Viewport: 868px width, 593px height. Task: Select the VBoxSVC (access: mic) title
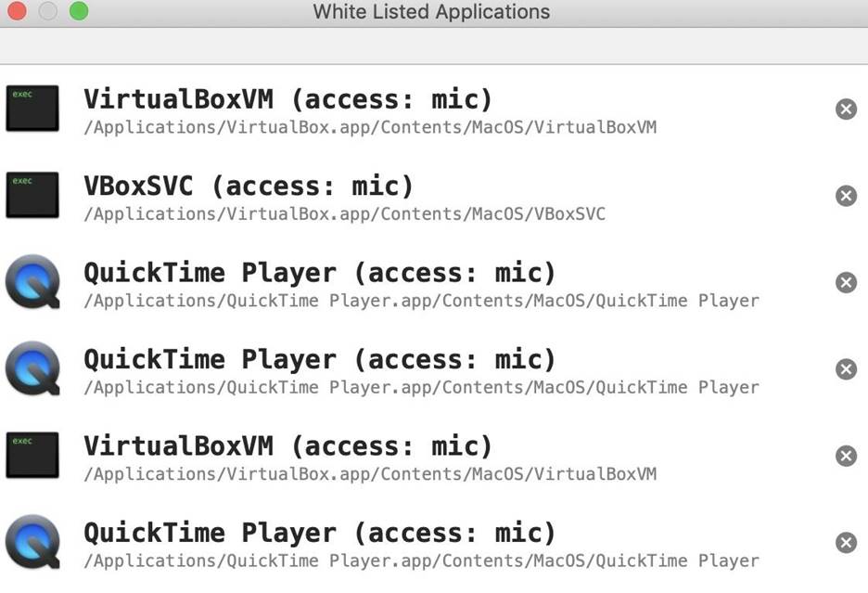pos(249,186)
